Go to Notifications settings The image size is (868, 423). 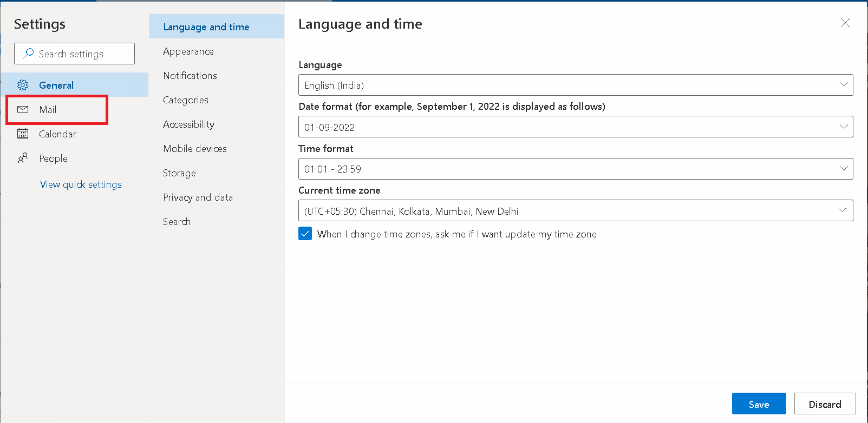217,75
